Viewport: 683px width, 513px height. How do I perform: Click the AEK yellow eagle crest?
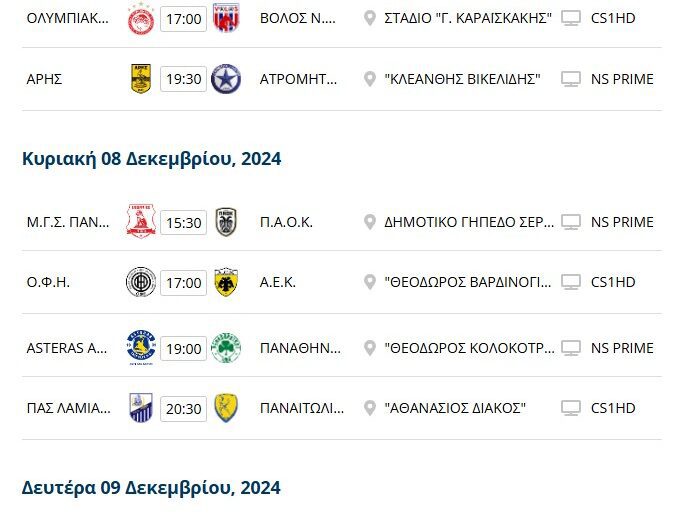point(225,283)
